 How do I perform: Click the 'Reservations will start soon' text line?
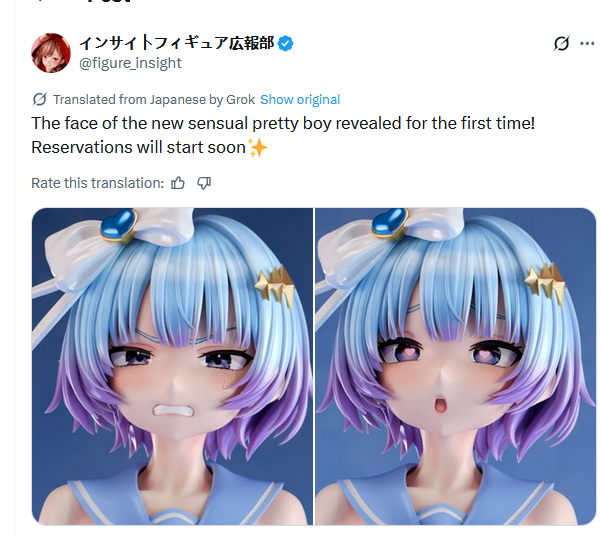(138, 148)
